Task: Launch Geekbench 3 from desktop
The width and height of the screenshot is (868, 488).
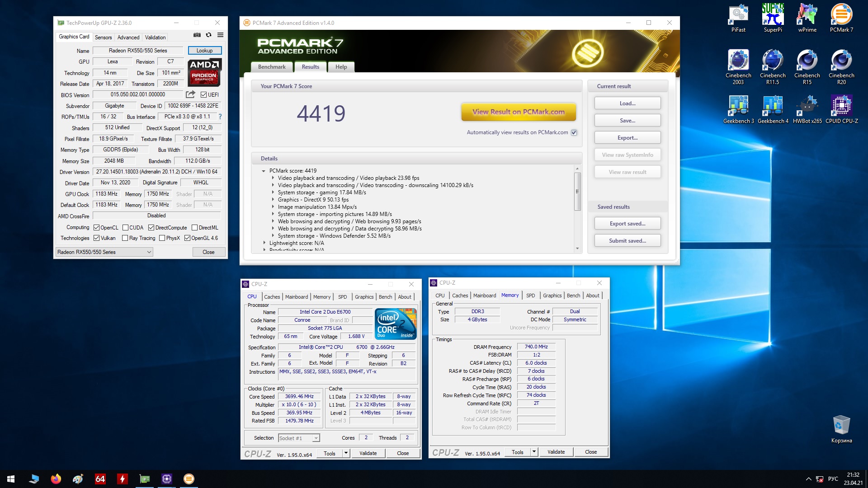Action: [738, 109]
